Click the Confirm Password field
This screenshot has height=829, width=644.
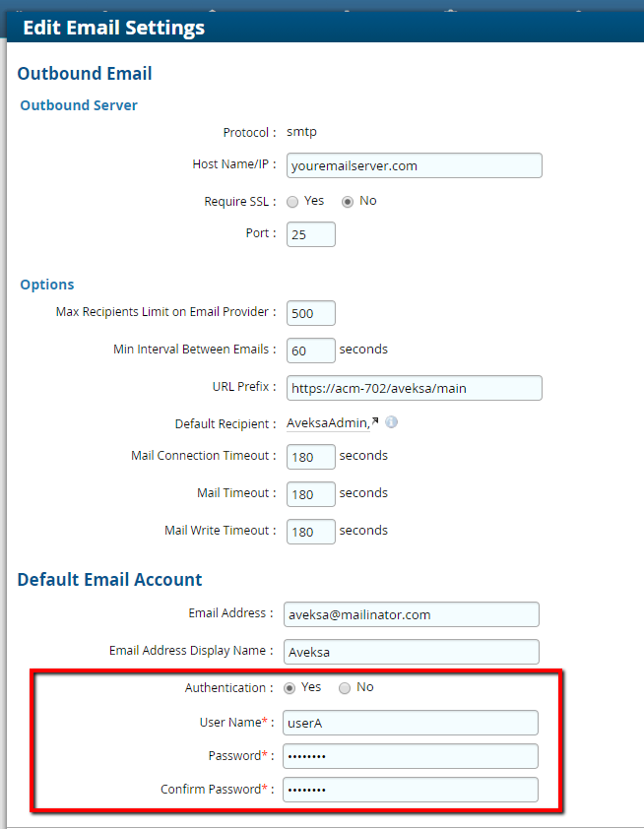tap(411, 790)
